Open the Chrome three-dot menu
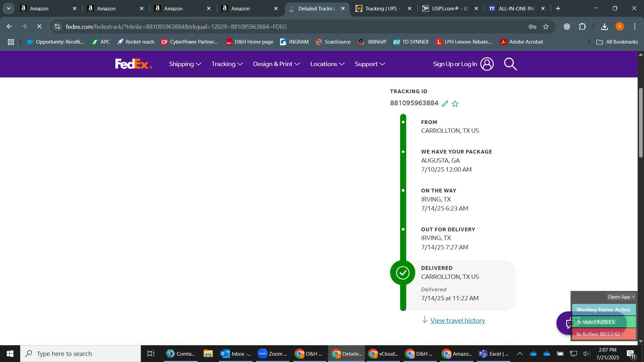Image resolution: width=644 pixels, height=362 pixels. pos(635,26)
